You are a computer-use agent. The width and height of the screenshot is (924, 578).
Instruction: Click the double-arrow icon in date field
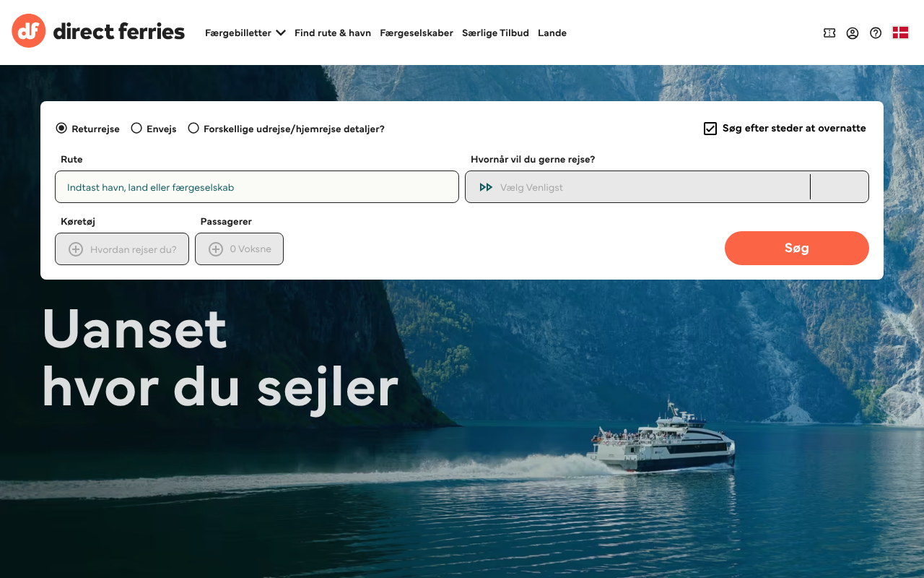486,187
